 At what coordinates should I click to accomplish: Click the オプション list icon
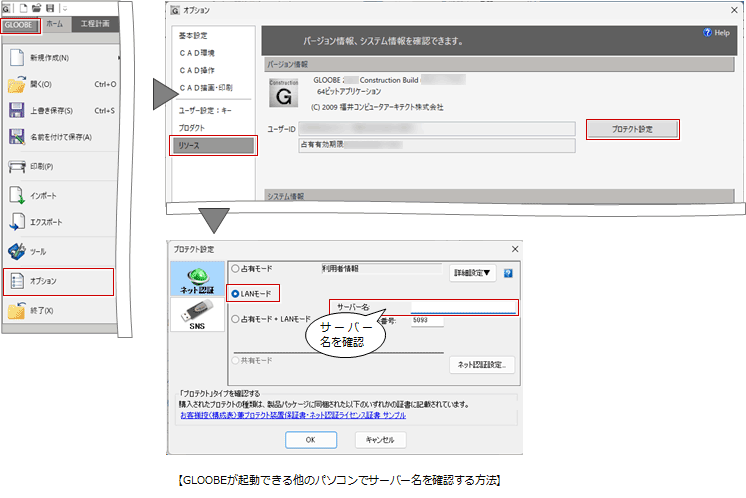pos(17,281)
